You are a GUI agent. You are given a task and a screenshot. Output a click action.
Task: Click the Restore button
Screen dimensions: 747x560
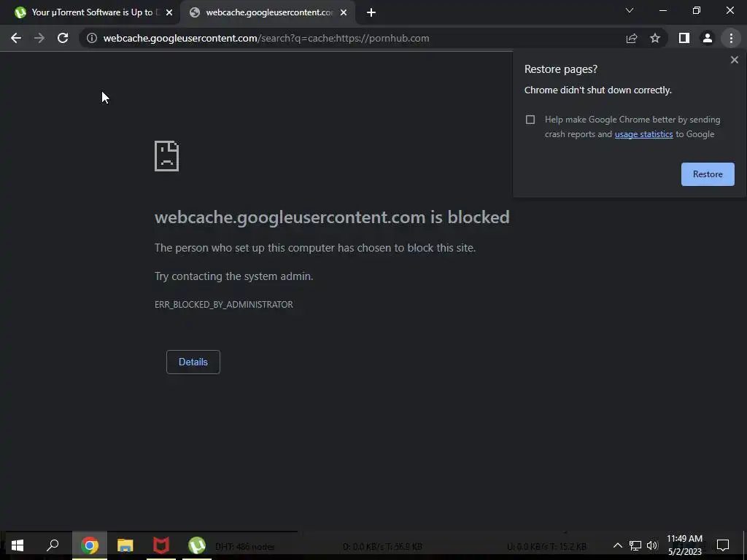[708, 174]
